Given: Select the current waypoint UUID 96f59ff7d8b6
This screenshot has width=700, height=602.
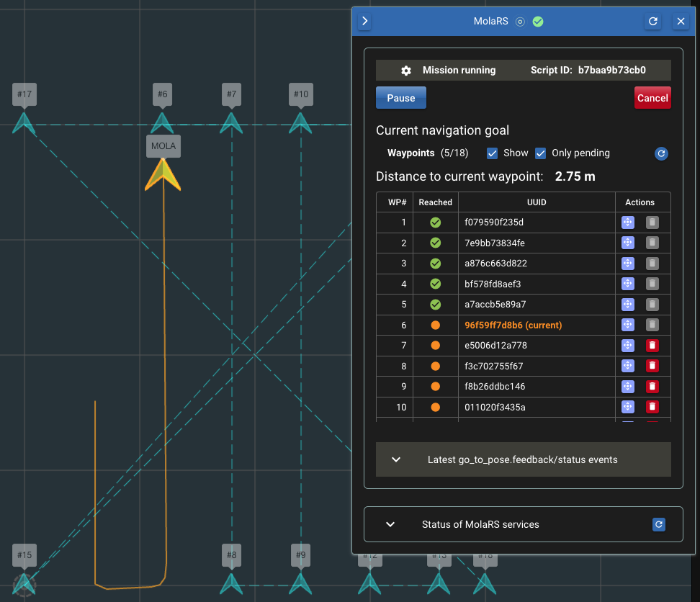Looking at the screenshot, I should pyautogui.click(x=513, y=325).
